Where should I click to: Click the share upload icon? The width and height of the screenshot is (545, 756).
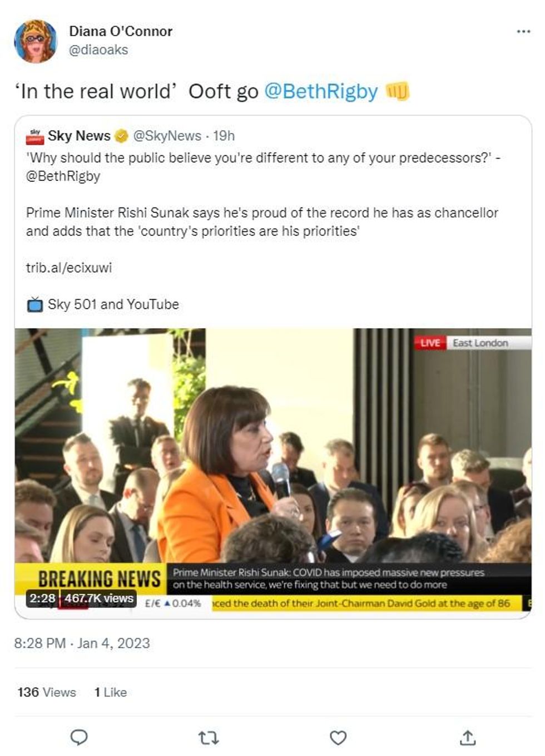tap(468, 738)
